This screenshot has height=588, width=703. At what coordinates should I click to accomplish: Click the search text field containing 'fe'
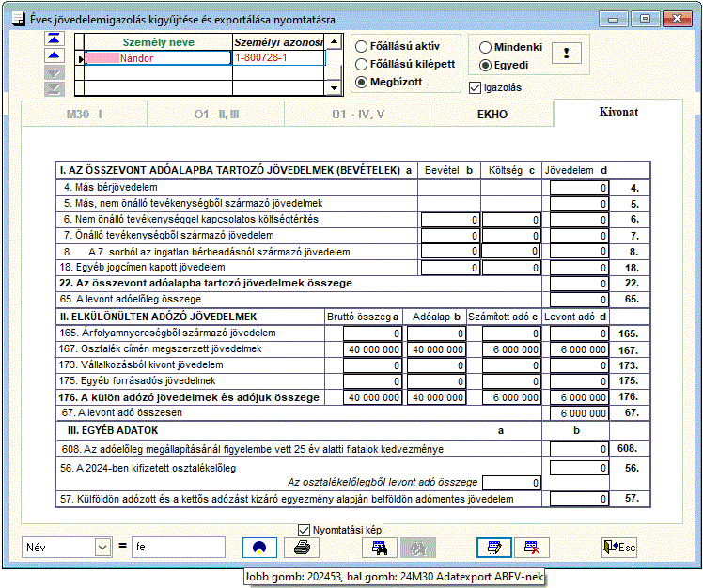(x=179, y=548)
